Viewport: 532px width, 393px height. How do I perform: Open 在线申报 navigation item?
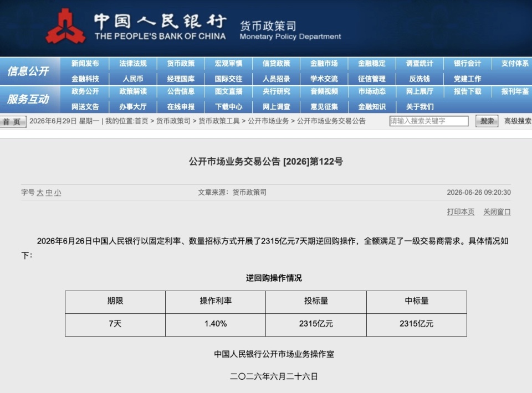click(x=181, y=107)
